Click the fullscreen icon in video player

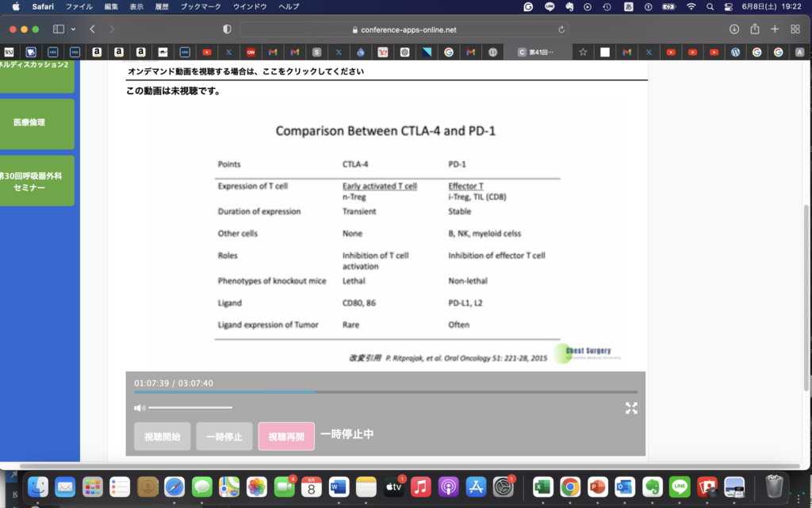(631, 408)
